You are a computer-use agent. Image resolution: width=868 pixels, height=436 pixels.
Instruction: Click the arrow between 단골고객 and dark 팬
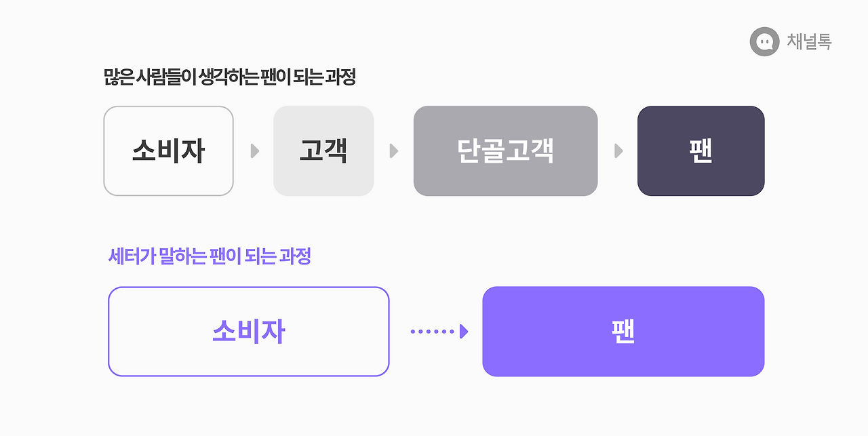pyautogui.click(x=618, y=151)
